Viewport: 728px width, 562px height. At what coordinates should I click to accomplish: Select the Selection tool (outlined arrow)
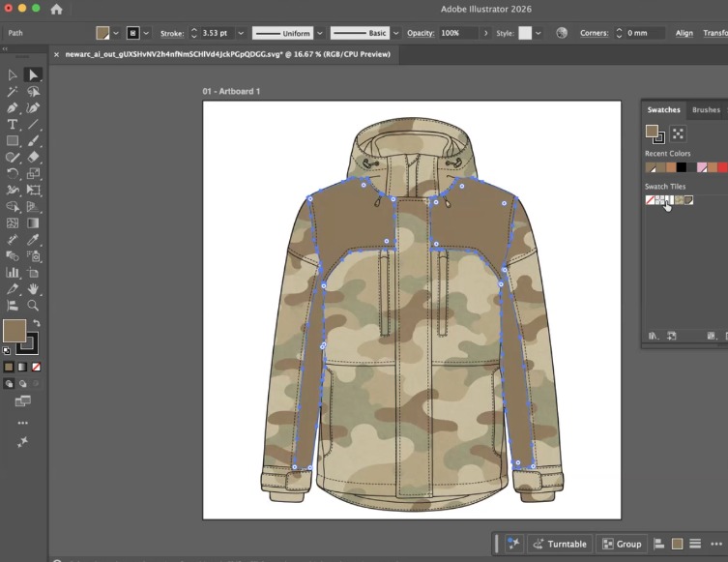click(x=13, y=74)
